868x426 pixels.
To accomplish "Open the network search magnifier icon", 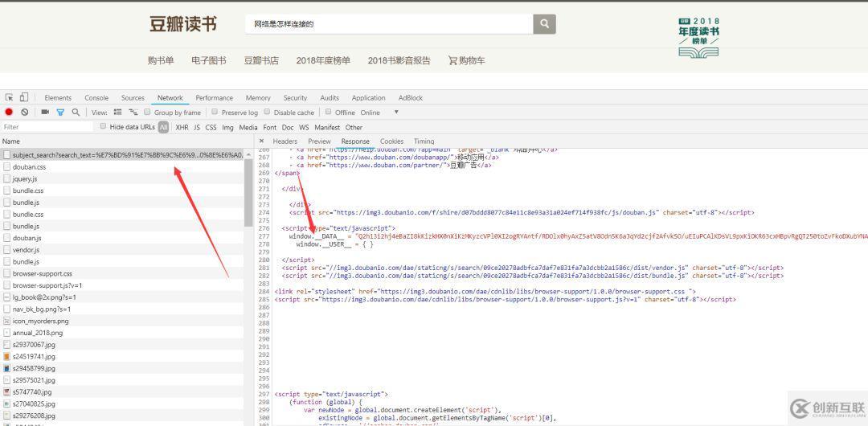I will pos(76,113).
